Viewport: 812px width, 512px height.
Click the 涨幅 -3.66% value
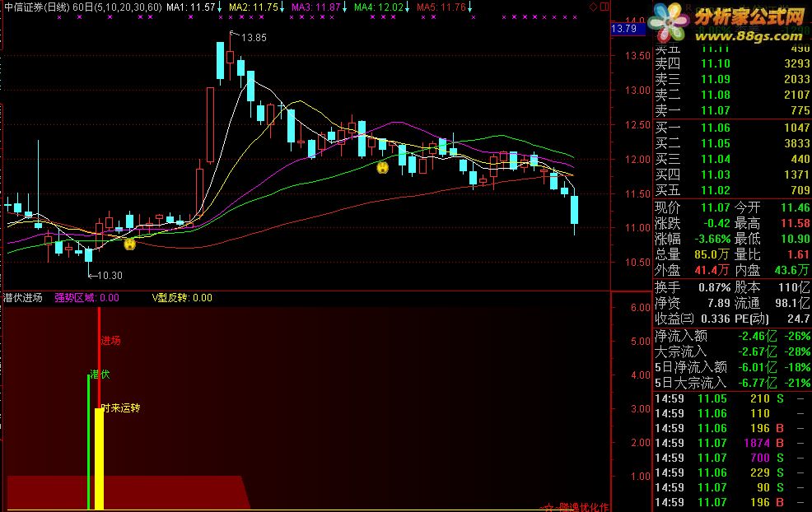712,240
